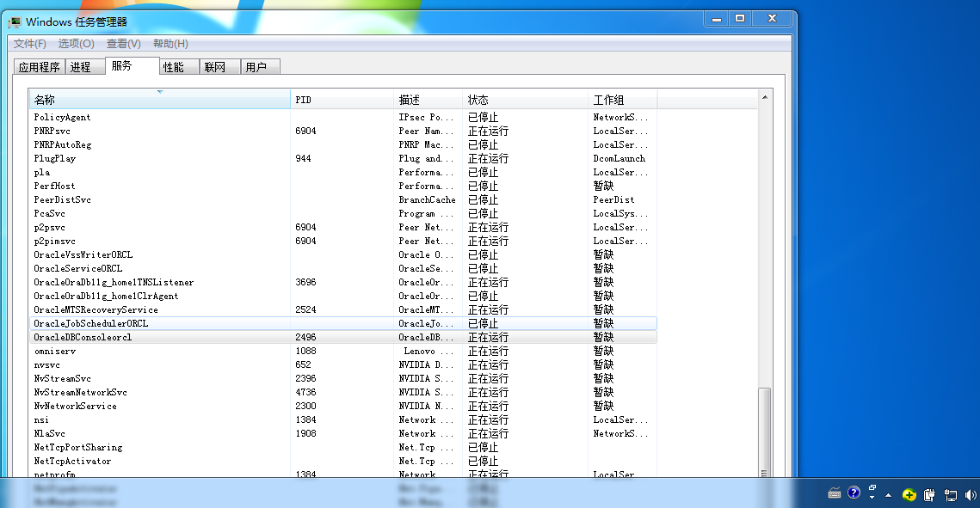Select the NvStreamSvc service
This screenshot has width=980, height=508.
point(63,378)
